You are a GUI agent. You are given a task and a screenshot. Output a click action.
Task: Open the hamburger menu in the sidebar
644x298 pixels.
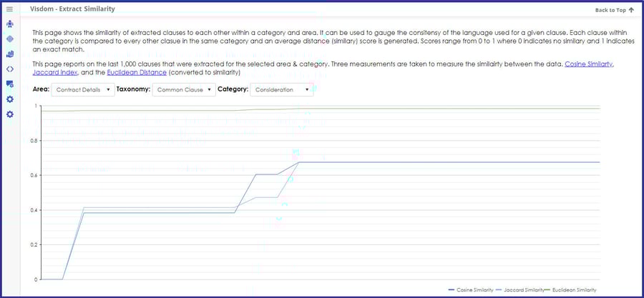coord(10,9)
